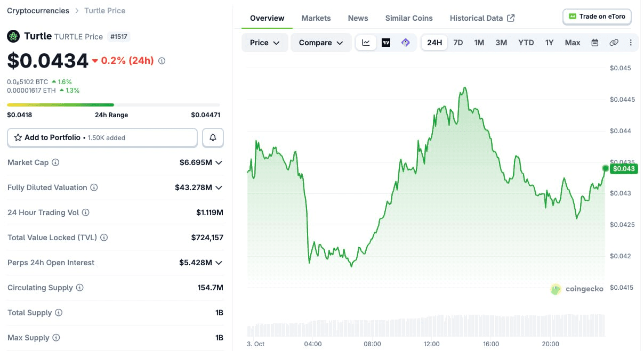The height and width of the screenshot is (351, 644).
Task: Expand Perps 24h Open Interest details
Action: tap(219, 263)
